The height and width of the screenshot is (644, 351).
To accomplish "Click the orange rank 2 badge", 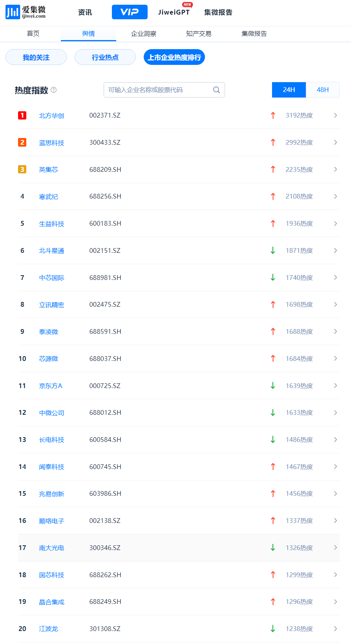I will tap(22, 142).
